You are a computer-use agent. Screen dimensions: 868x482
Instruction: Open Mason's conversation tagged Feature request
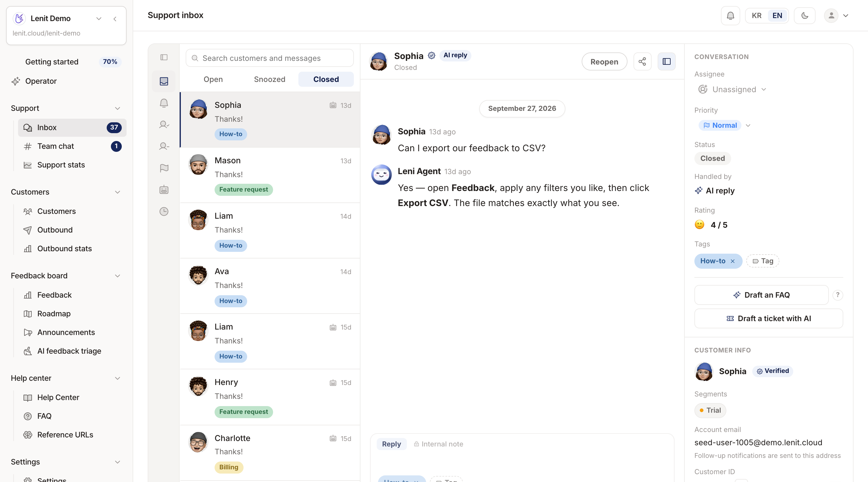(270, 175)
